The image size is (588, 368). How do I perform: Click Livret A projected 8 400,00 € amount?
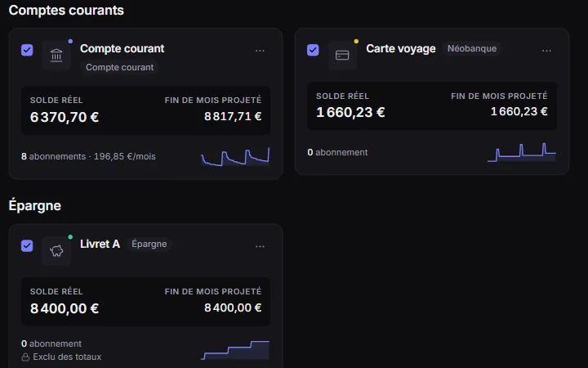[233, 308]
